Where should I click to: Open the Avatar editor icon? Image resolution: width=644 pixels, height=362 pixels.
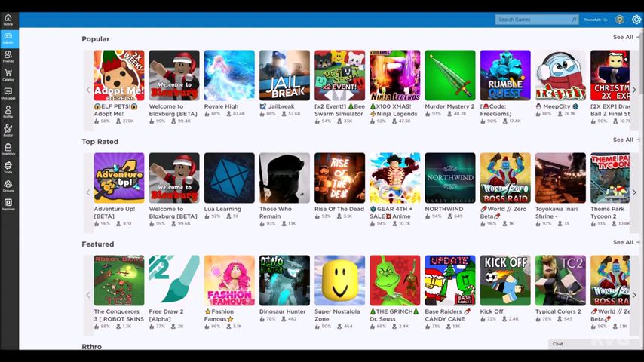pos(8,130)
